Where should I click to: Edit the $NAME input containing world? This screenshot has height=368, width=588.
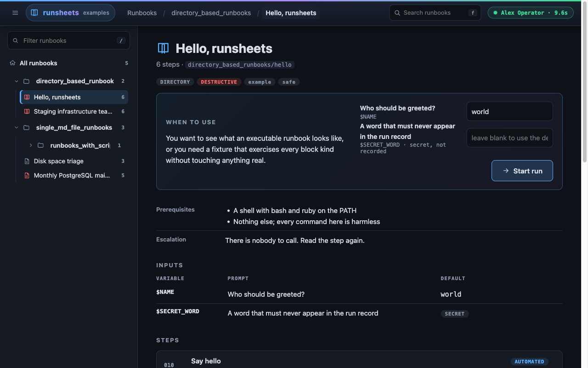509,111
